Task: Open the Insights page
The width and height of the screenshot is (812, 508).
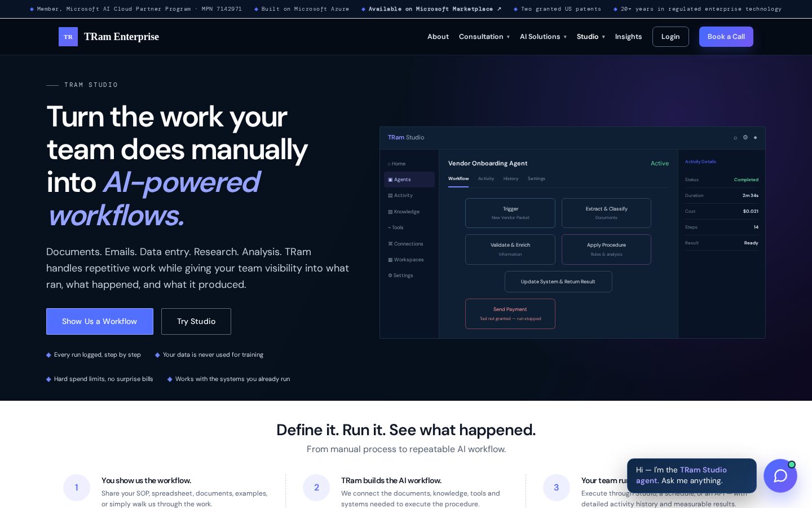Action: 628,37
